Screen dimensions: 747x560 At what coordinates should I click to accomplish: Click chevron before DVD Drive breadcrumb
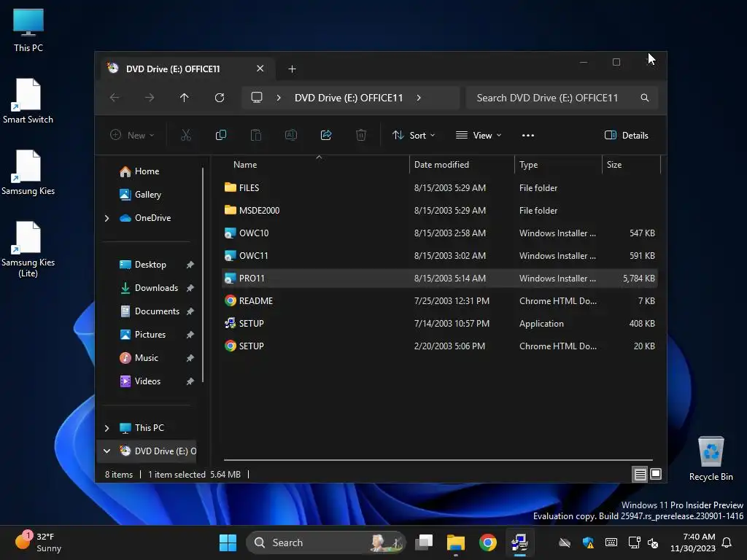[x=278, y=98]
